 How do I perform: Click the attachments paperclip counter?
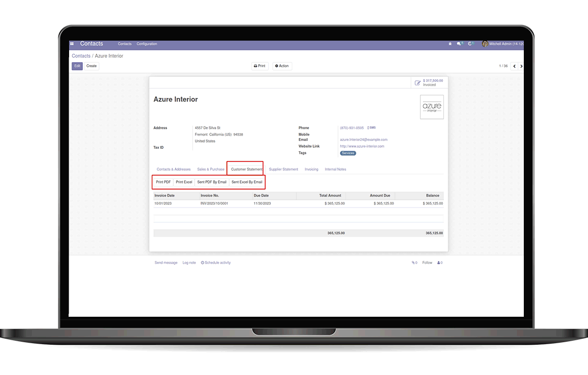tap(415, 263)
